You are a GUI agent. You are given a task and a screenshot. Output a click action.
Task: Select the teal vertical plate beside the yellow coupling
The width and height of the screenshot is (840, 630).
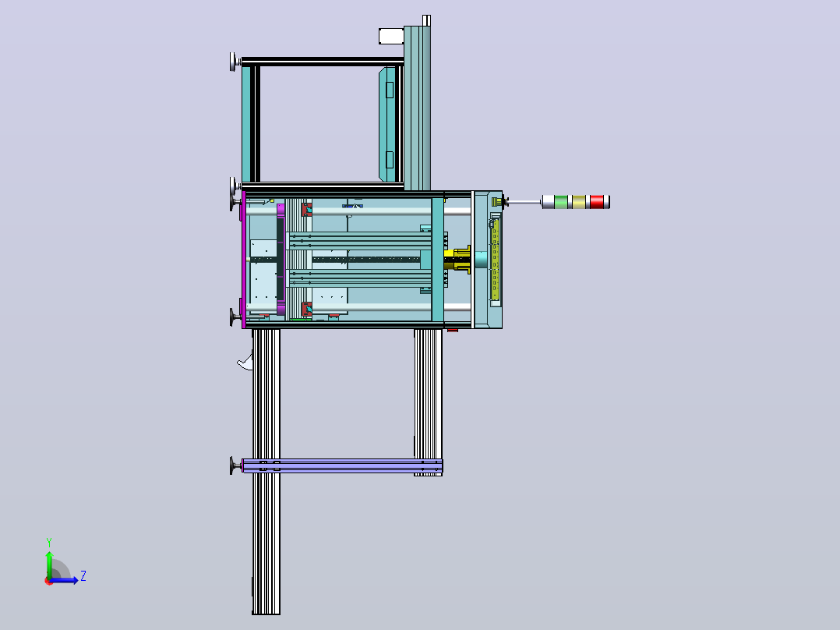(438, 260)
